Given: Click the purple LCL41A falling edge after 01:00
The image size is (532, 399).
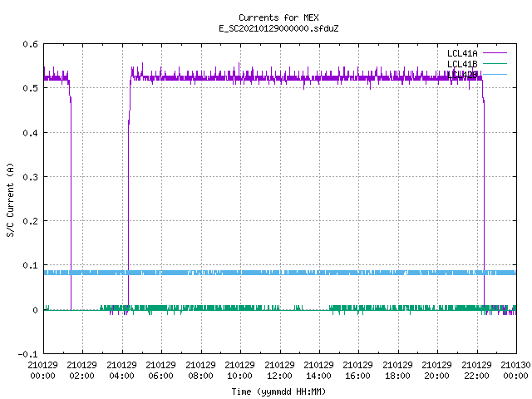Looking at the screenshot, I should [x=71, y=204].
